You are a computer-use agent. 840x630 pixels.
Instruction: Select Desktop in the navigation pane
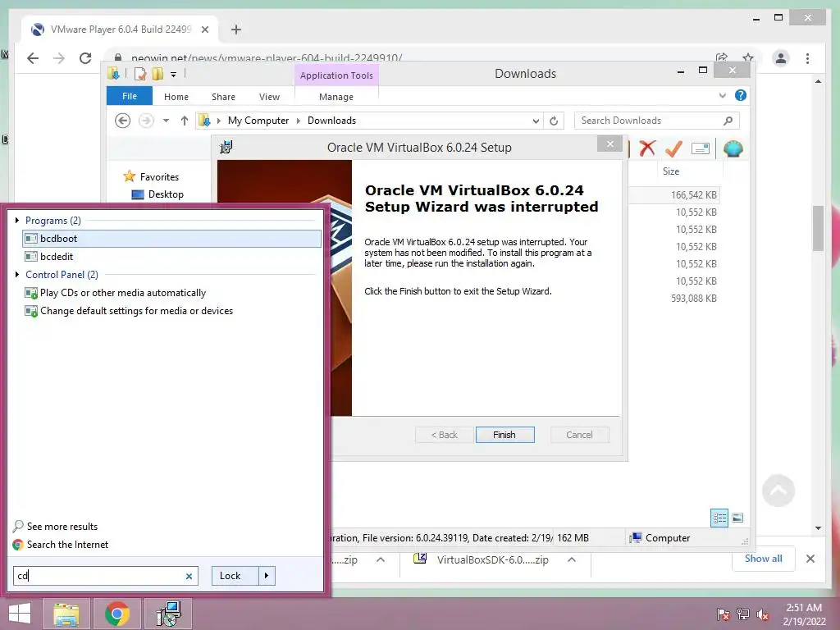pos(157,194)
